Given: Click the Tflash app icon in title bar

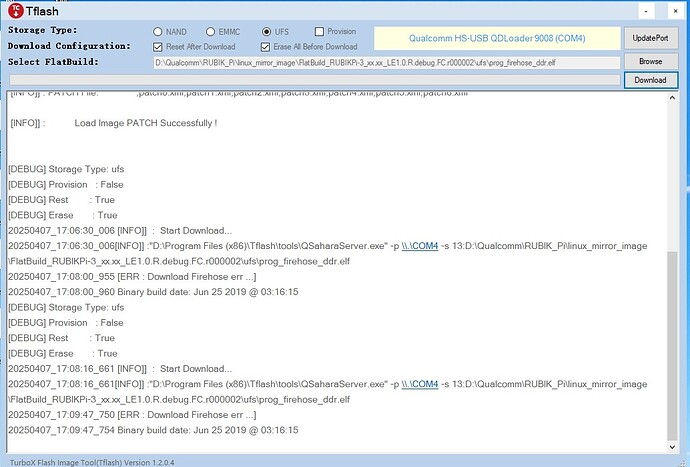Looking at the screenshot, I should pyautogui.click(x=13, y=13).
